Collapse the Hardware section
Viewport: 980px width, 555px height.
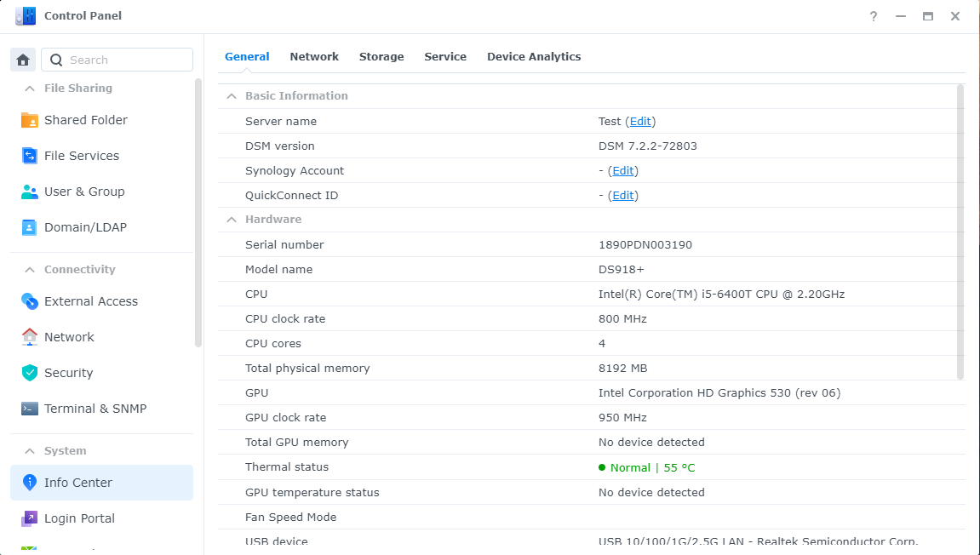232,220
